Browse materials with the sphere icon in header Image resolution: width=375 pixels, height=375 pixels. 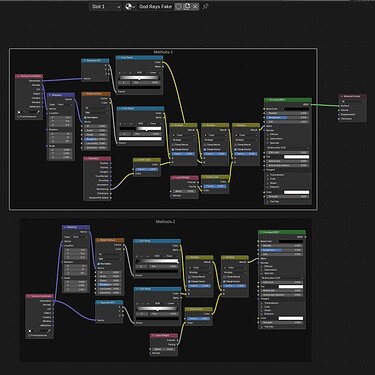130,6
